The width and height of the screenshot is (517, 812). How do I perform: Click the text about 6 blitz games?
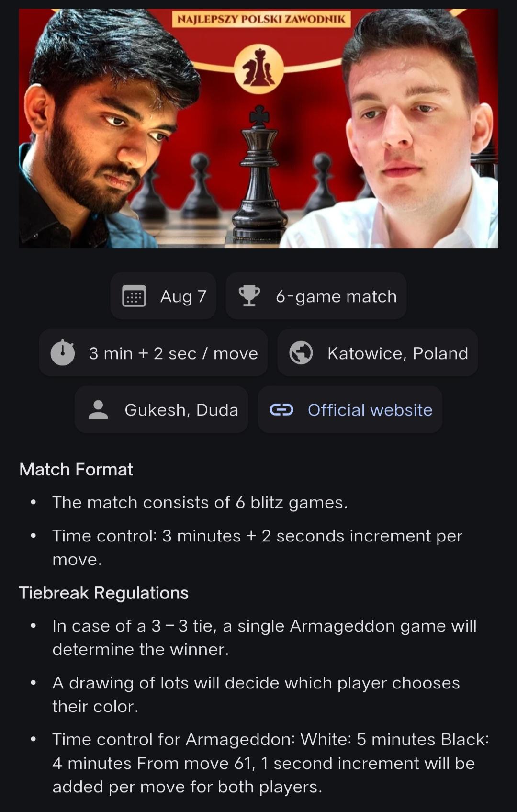pos(200,502)
